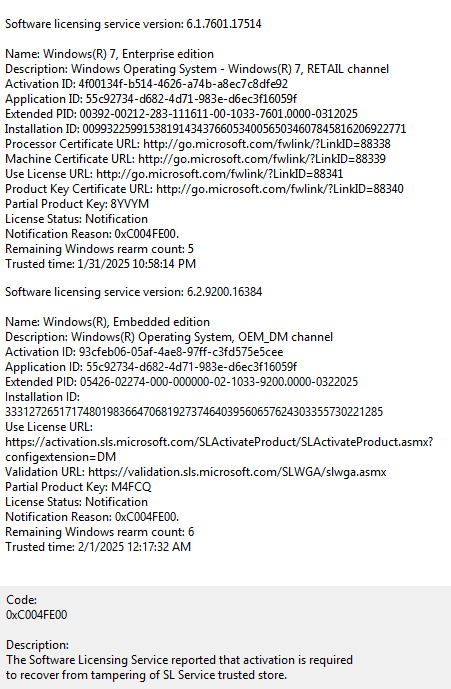Viewport: 451px width, 689px height.
Task: Click the tampering description text at bottom
Action: pos(179,667)
